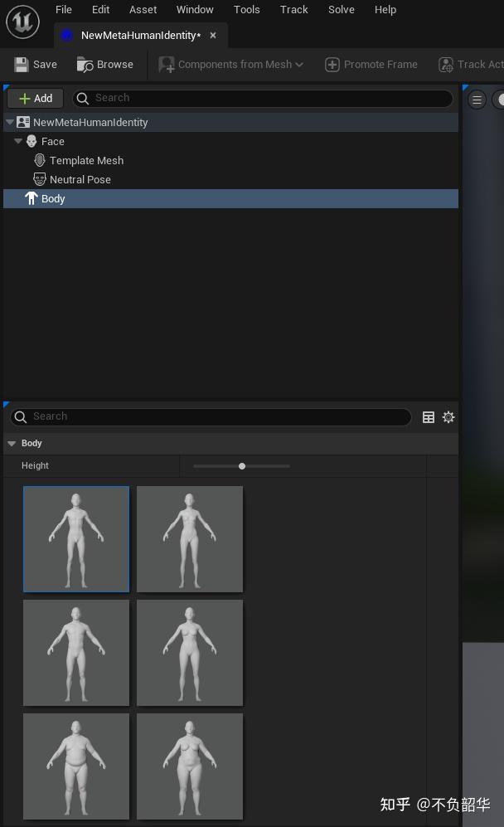Select the medium female body thumbnail
Screen dimensions: 504x827
coord(190,653)
